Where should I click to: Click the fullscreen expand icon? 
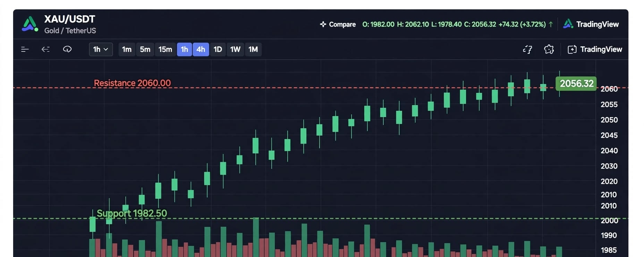tap(527, 49)
